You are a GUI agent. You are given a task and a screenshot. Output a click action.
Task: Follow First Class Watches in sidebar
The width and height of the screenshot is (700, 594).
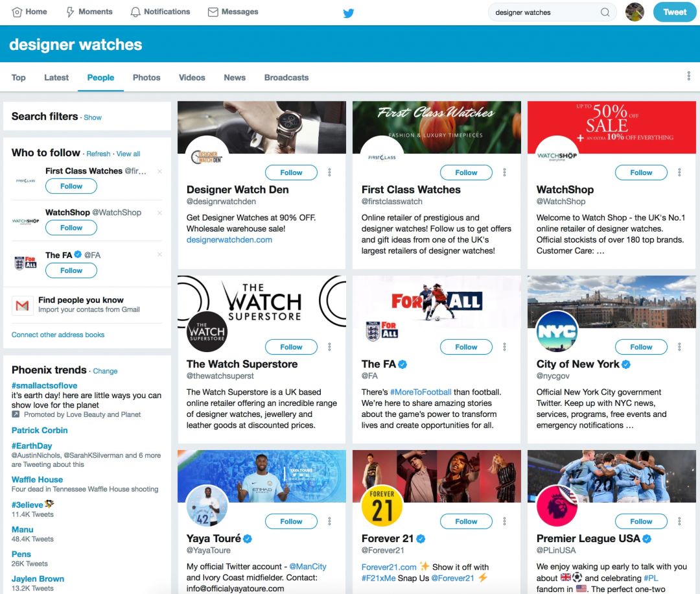click(71, 186)
